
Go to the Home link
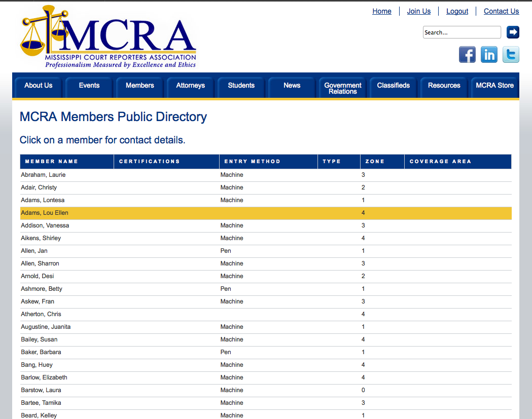point(382,11)
